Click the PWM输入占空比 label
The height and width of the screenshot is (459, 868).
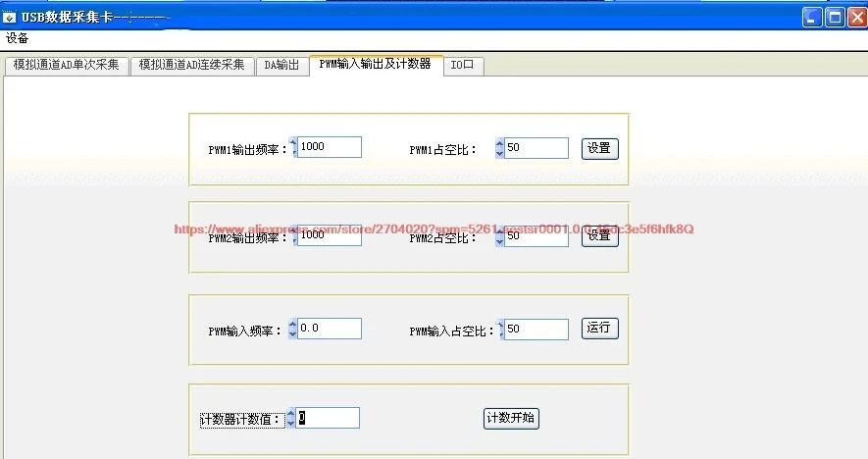click(451, 331)
